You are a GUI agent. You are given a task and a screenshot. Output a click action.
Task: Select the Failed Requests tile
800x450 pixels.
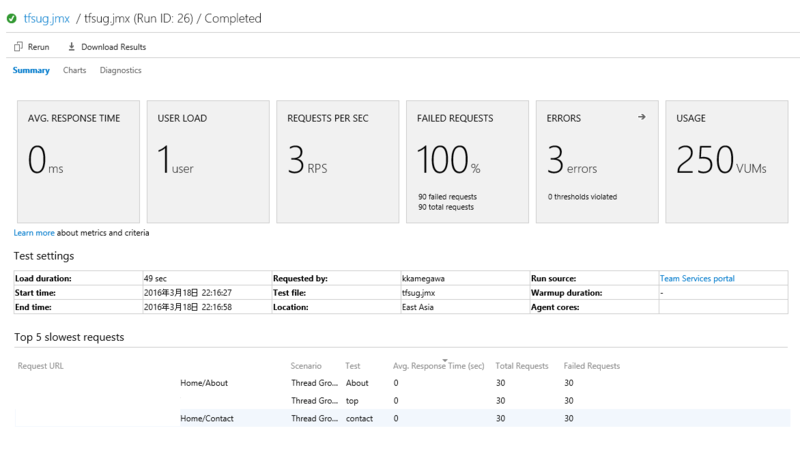coord(467,161)
